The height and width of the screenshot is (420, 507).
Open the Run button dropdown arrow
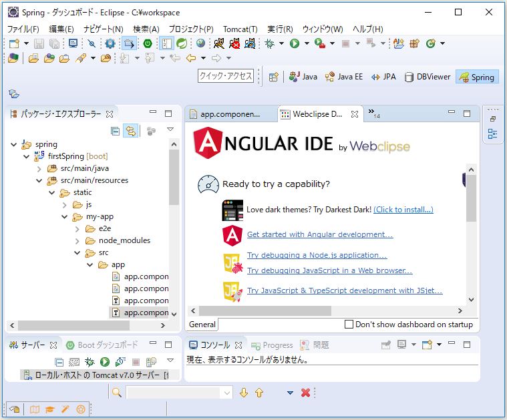pos(307,43)
